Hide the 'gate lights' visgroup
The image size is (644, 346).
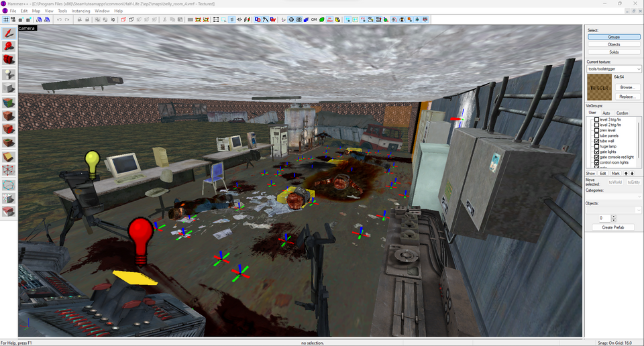tap(597, 152)
